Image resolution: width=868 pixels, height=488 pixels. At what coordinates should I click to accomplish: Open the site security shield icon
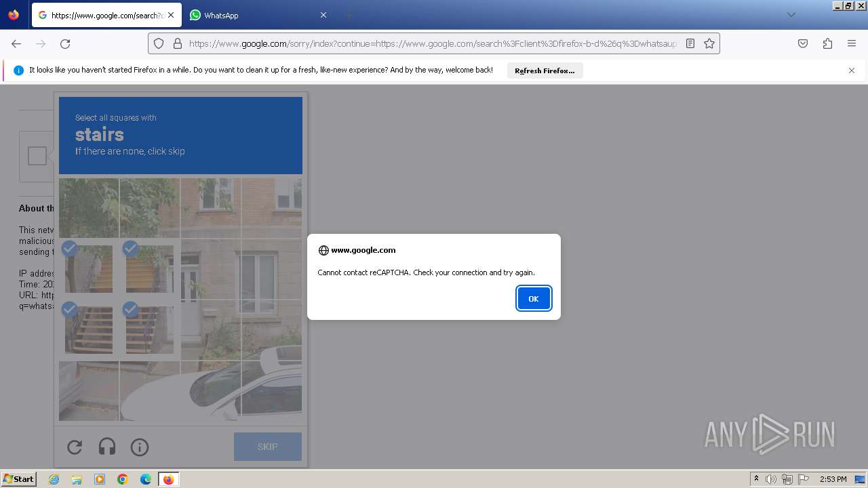pyautogui.click(x=159, y=43)
